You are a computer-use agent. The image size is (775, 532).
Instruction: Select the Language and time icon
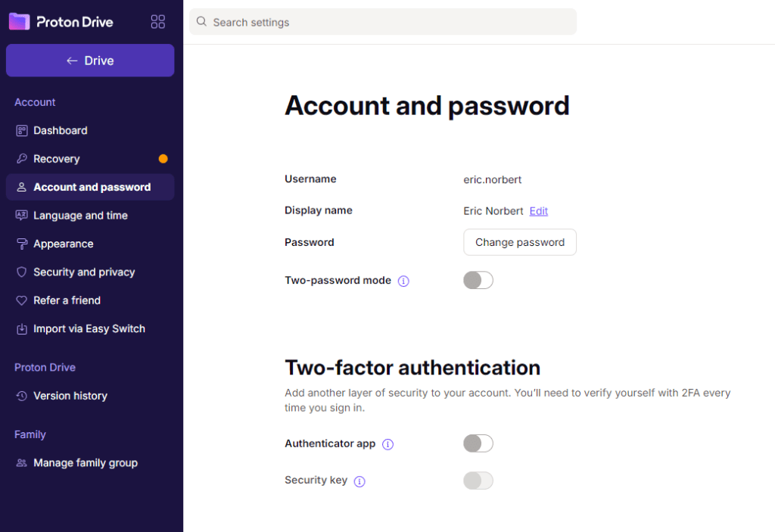coord(20,215)
